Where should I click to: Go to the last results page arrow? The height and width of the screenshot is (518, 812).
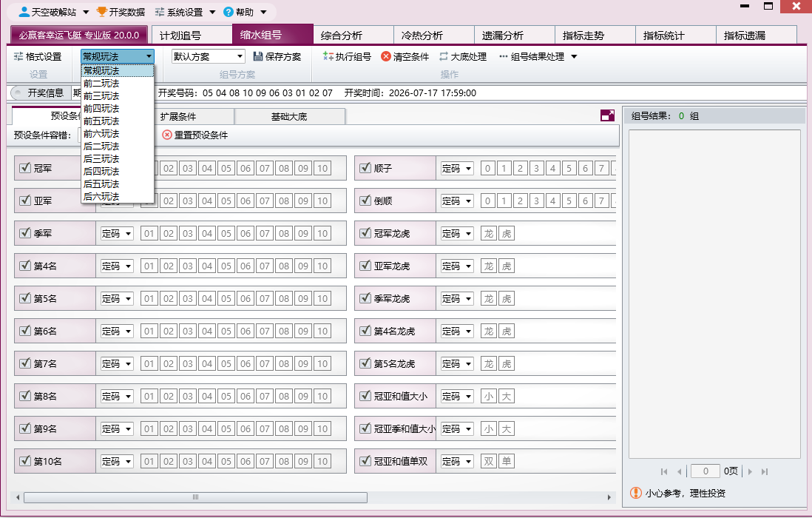point(765,471)
